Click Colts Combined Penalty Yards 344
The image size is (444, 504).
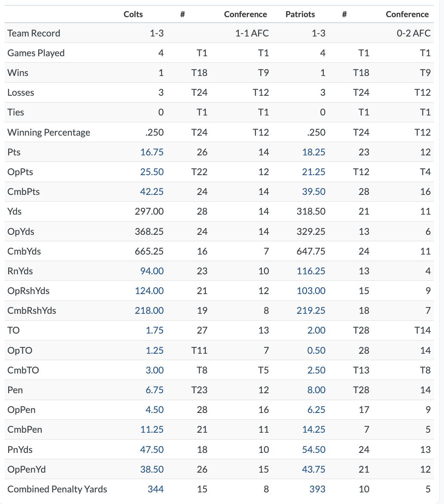[x=155, y=489]
